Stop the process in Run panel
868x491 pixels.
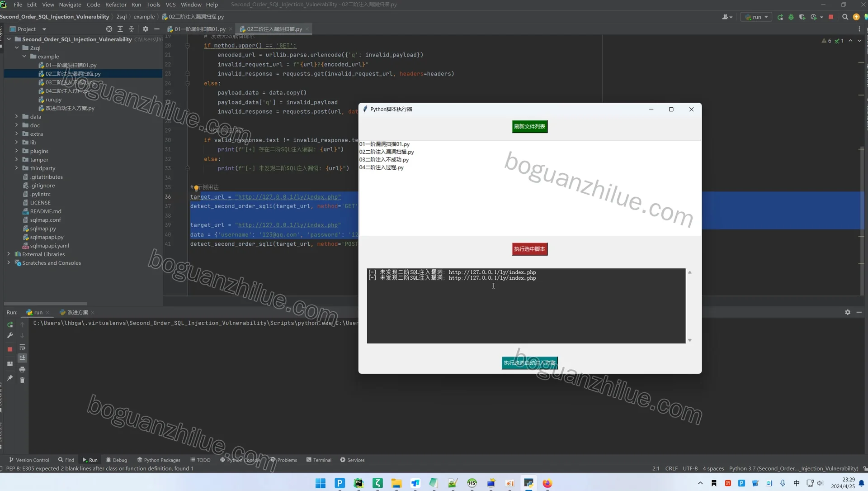pyautogui.click(x=10, y=349)
